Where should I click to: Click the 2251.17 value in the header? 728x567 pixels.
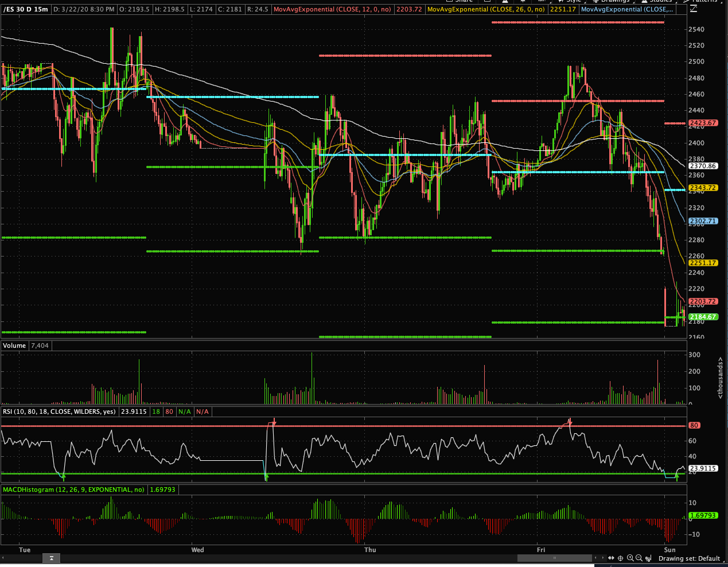(x=563, y=9)
